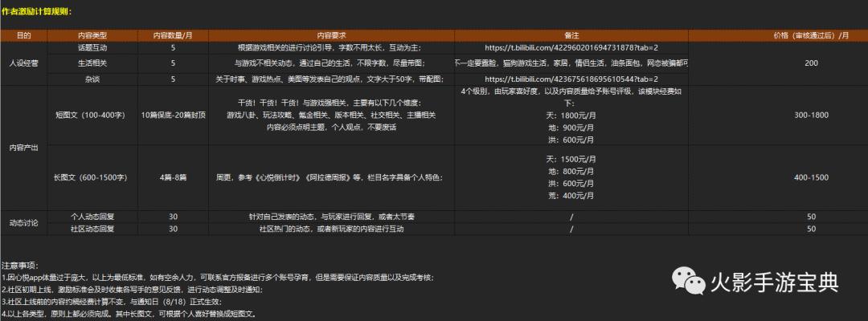868x321 pixels.
Task: Select the remark line 荒：400元/月
Action: tap(571, 196)
